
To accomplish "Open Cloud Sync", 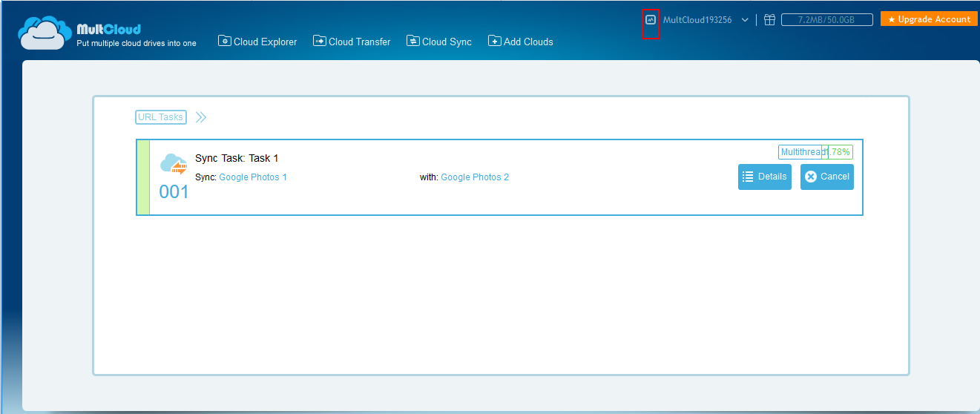I will (x=439, y=42).
